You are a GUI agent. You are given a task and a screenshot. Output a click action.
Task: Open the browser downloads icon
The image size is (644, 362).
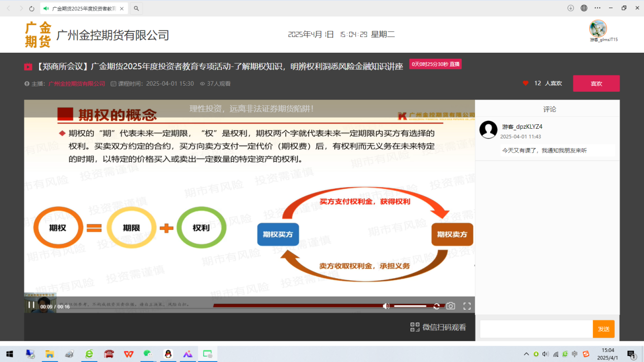(570, 8)
